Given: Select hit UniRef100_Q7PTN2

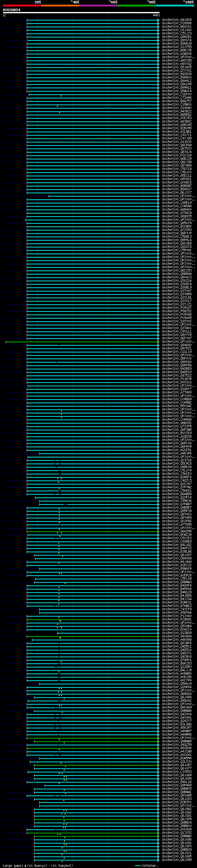Looking at the screenshot, I should (176, 487).
